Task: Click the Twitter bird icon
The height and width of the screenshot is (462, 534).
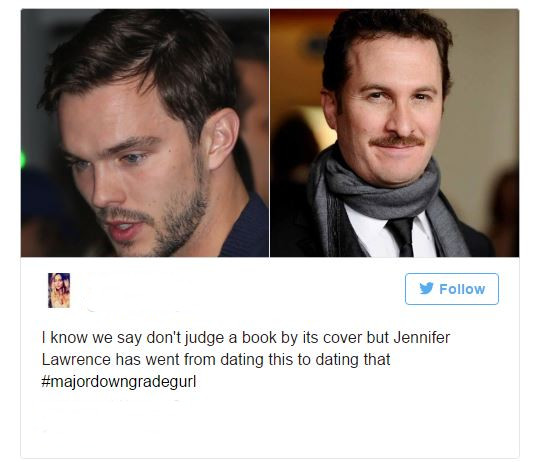Action: coord(426,288)
